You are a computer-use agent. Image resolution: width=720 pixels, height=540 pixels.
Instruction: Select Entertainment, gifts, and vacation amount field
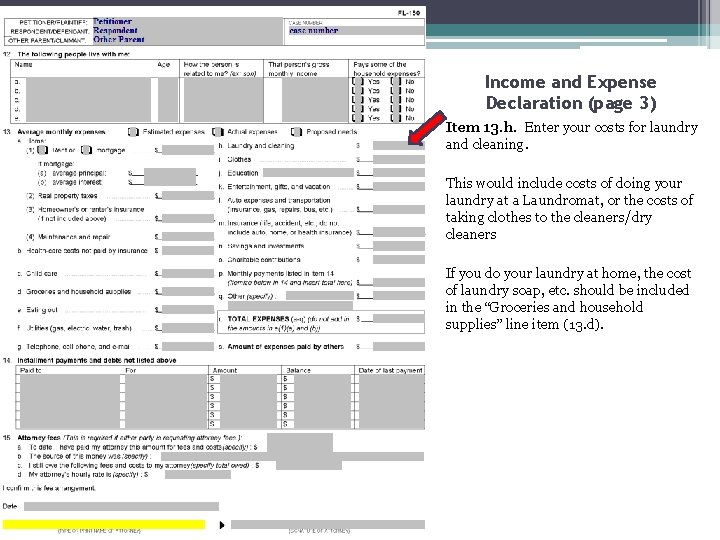tap(399, 186)
